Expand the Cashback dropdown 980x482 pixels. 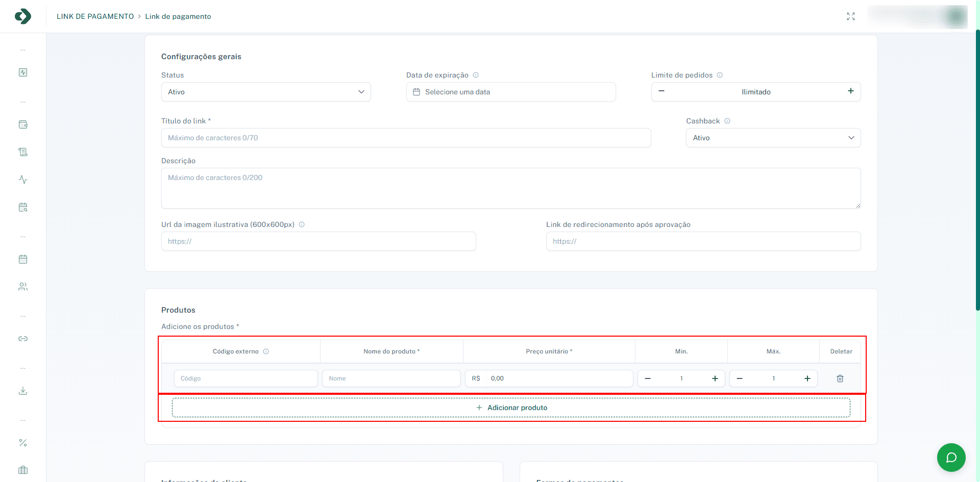click(x=773, y=138)
